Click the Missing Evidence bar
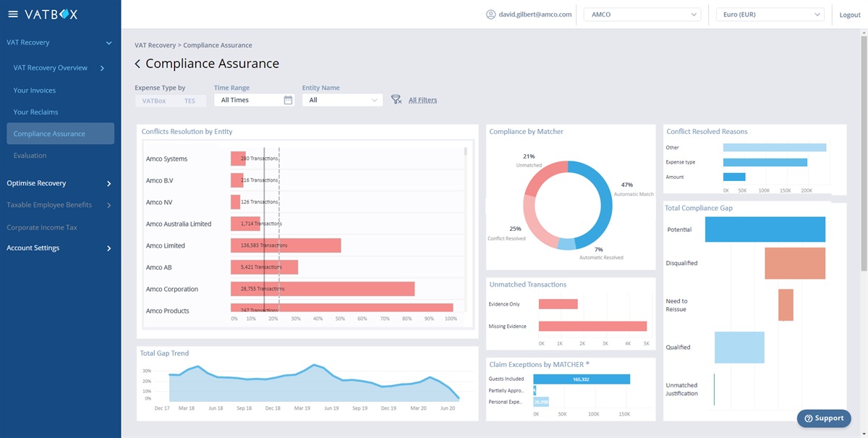 (592, 326)
